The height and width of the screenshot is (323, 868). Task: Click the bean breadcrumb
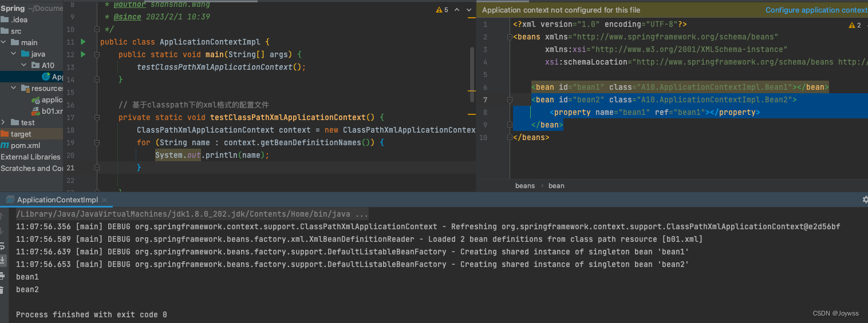557,185
